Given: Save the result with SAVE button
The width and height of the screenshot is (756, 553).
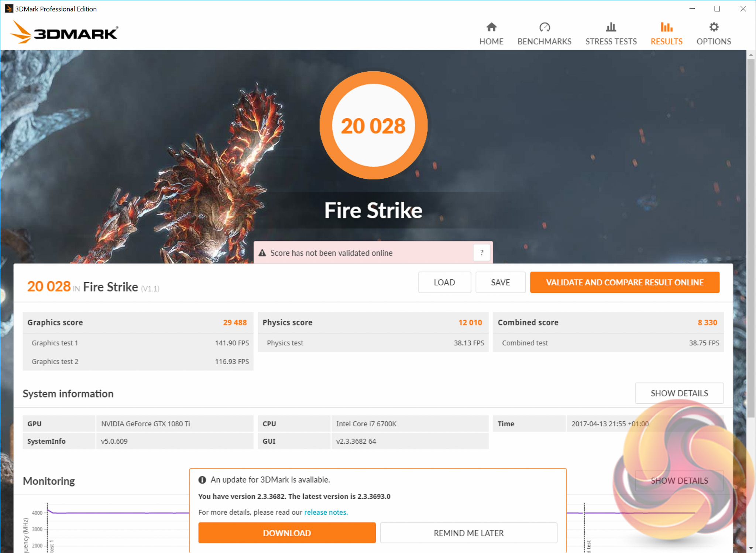Looking at the screenshot, I should (500, 282).
